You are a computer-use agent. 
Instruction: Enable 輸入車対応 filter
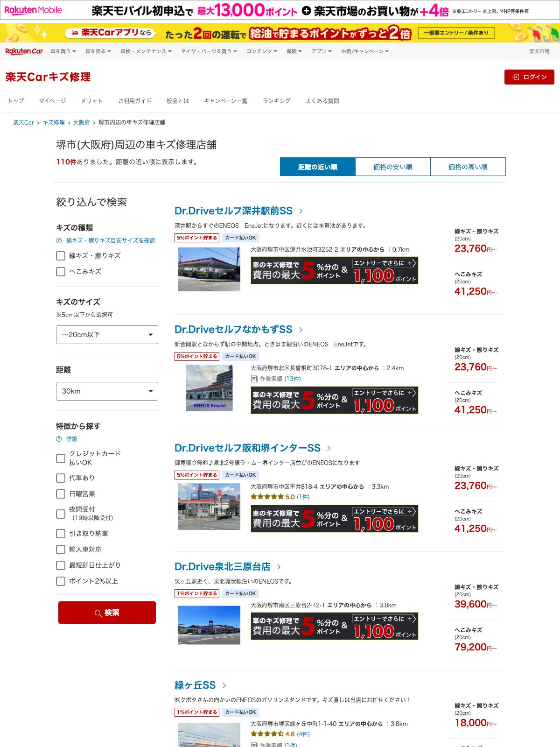[61, 550]
